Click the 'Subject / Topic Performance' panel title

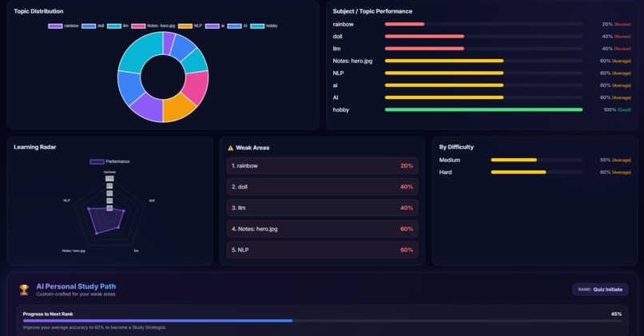tap(372, 11)
